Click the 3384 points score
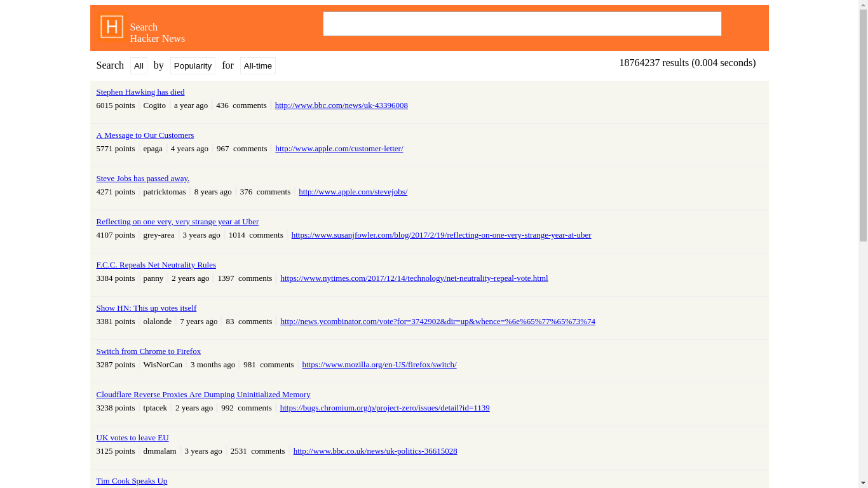The image size is (868, 488). [116, 278]
